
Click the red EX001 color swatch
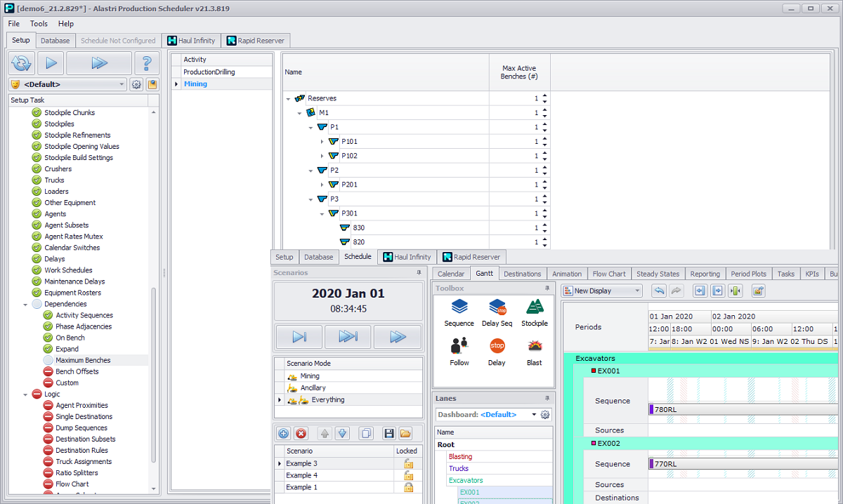(594, 371)
